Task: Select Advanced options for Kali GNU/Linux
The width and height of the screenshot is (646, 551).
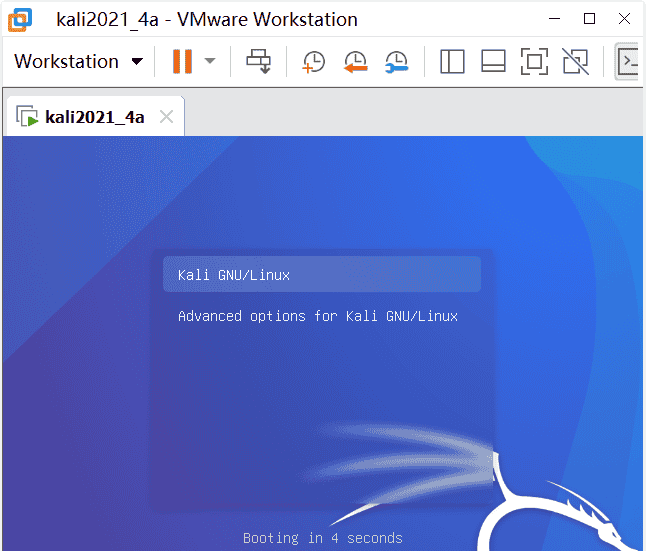Action: (x=317, y=316)
